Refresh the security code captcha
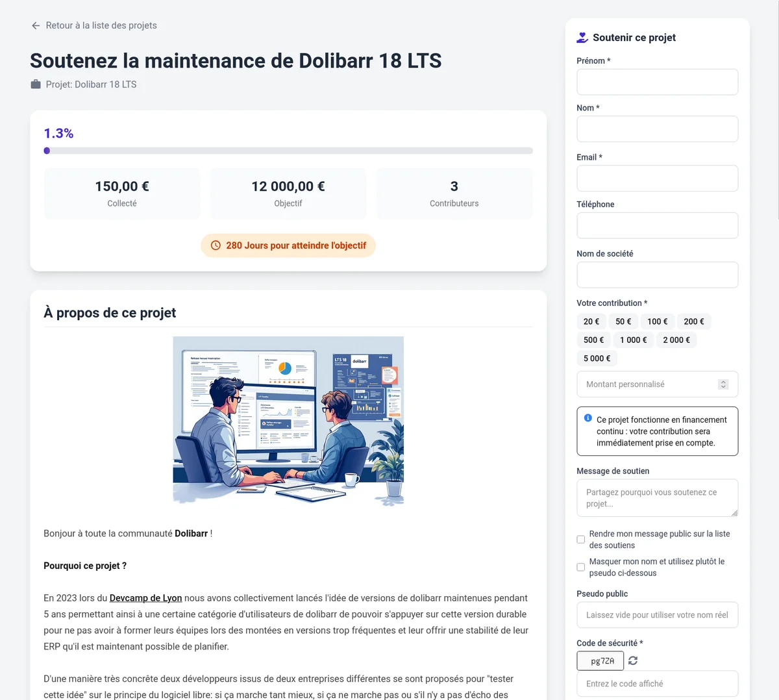Image resolution: width=779 pixels, height=700 pixels. click(633, 660)
